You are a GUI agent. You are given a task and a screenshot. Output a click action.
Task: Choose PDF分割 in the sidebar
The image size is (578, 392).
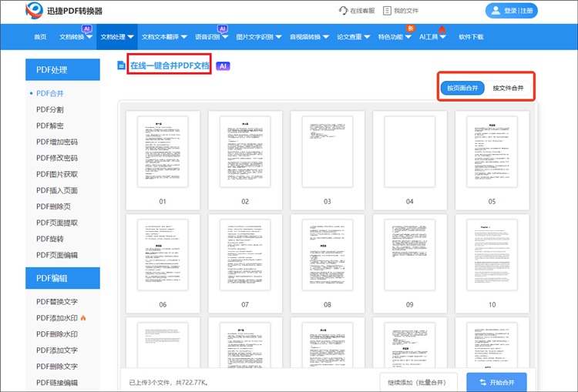[50, 109]
